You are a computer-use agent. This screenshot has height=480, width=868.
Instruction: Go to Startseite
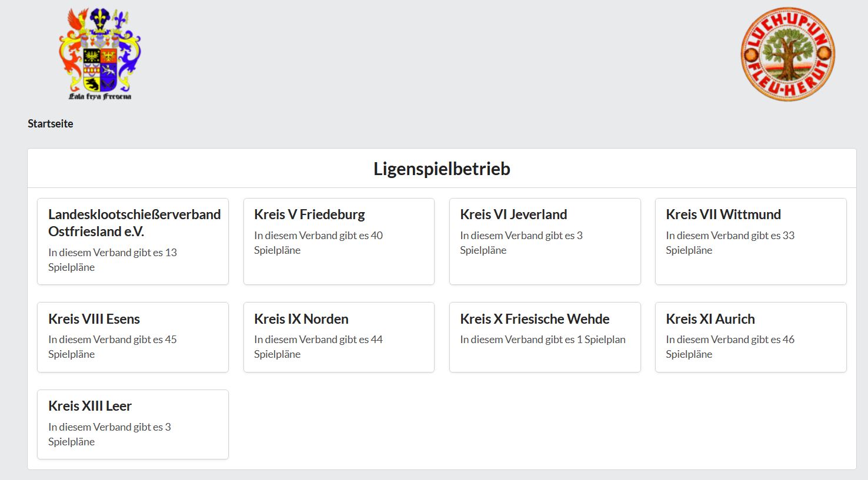pyautogui.click(x=51, y=123)
